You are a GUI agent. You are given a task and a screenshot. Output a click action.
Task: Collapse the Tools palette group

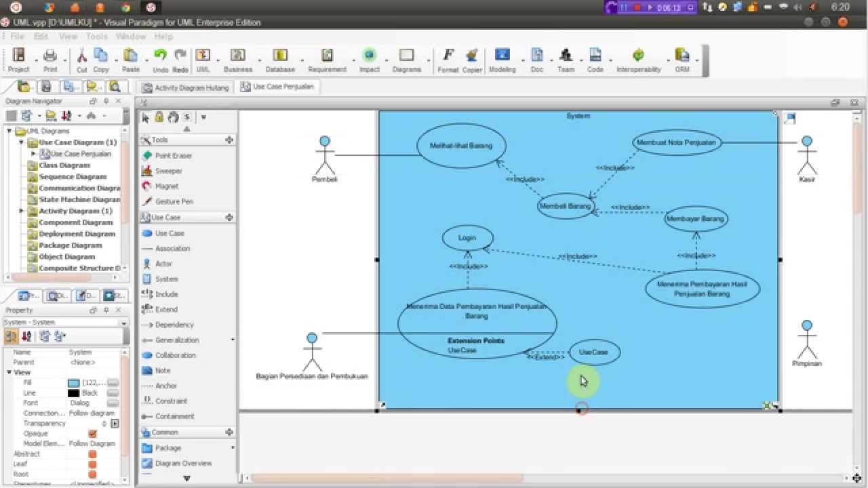pos(229,140)
